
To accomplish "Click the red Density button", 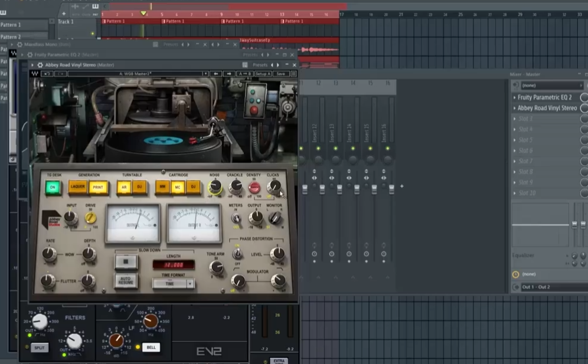I will click(254, 188).
